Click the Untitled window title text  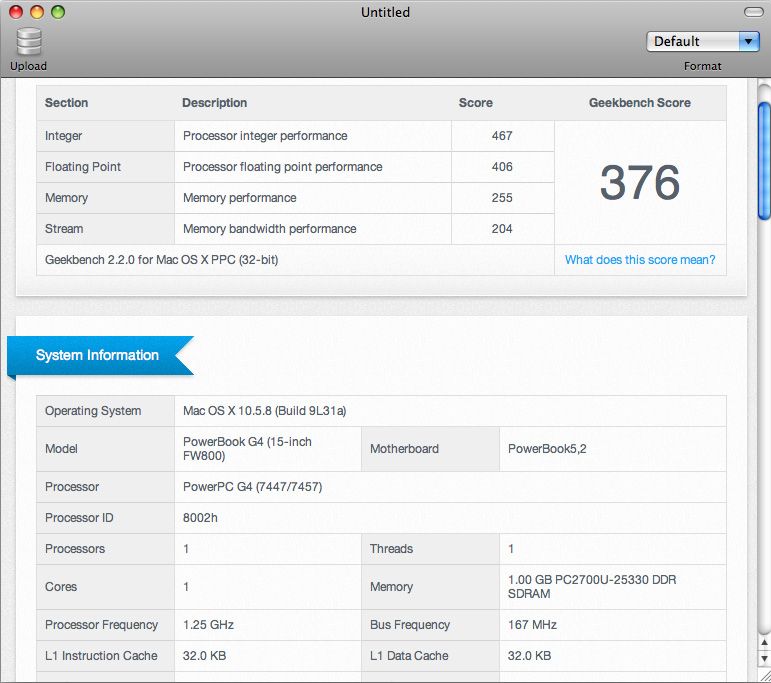click(x=385, y=12)
